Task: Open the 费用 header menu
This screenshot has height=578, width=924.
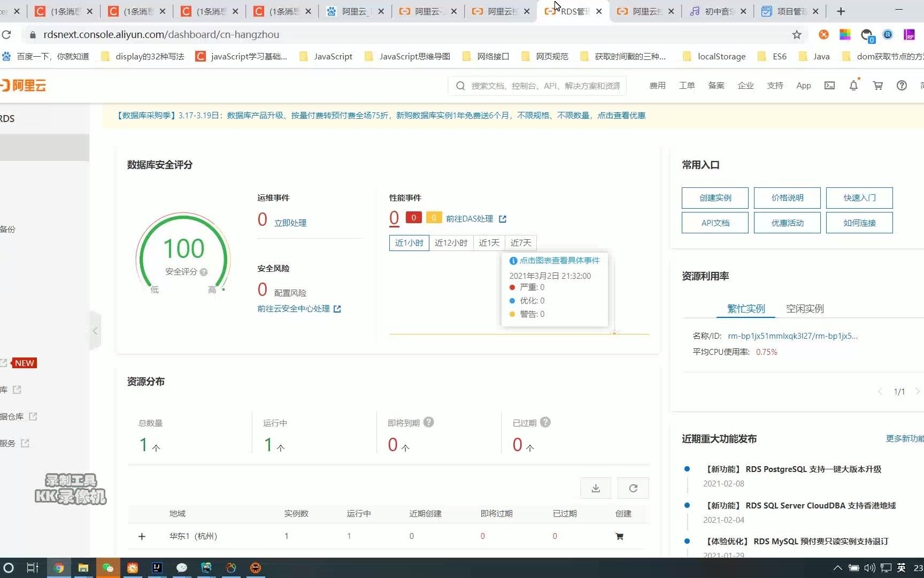Action: pyautogui.click(x=657, y=86)
